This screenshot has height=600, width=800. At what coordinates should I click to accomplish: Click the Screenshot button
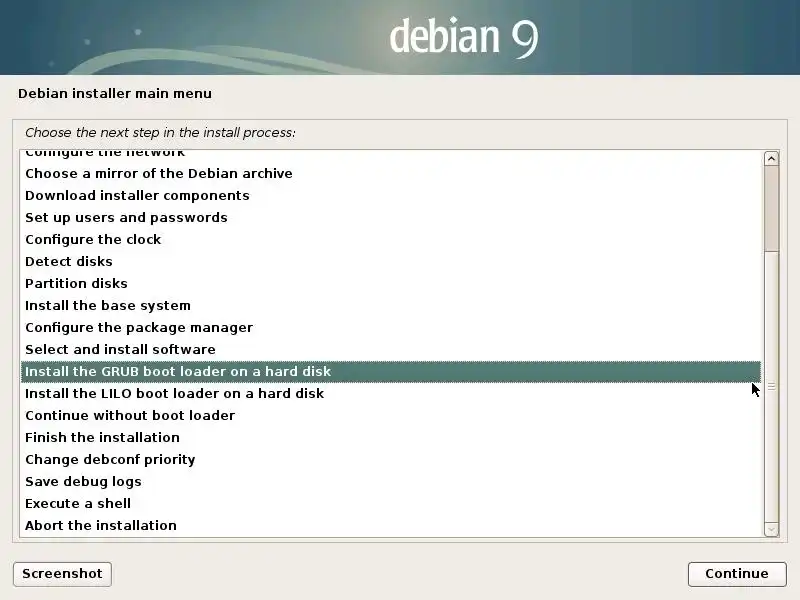pyautogui.click(x=62, y=574)
